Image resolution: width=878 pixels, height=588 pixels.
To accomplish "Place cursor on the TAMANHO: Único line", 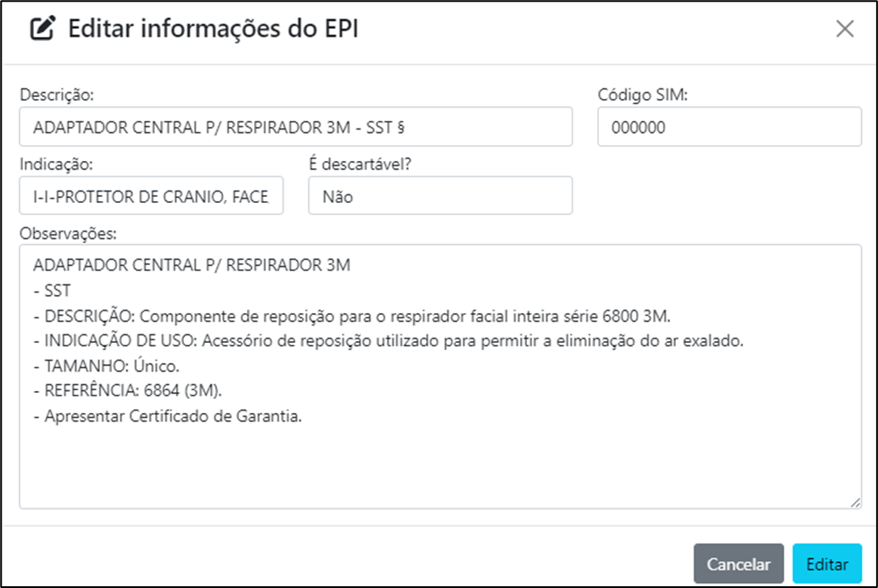I will tap(107, 366).
